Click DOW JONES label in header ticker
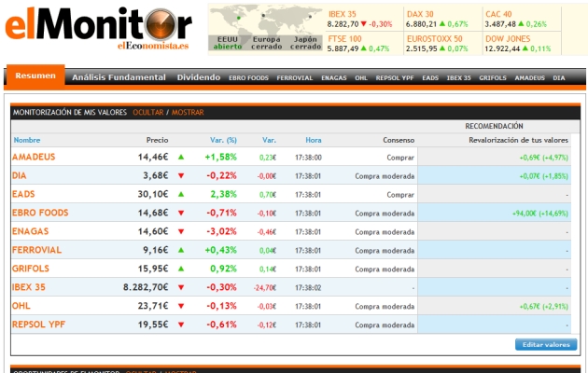Viewport: 588px width, 373px height. pyautogui.click(x=508, y=38)
